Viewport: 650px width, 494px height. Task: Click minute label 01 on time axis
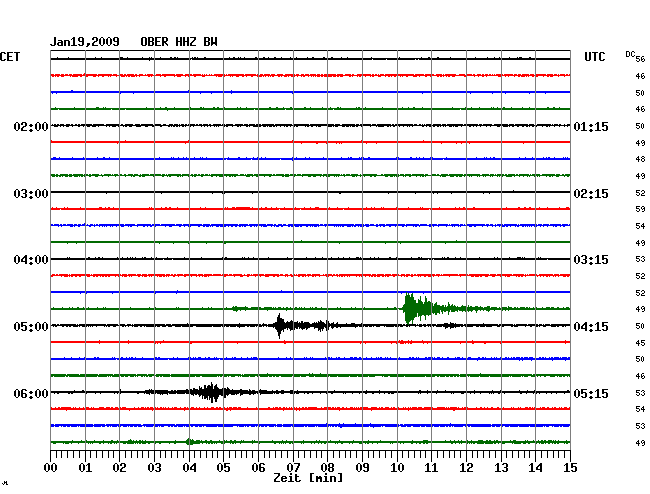pyautogui.click(x=85, y=468)
